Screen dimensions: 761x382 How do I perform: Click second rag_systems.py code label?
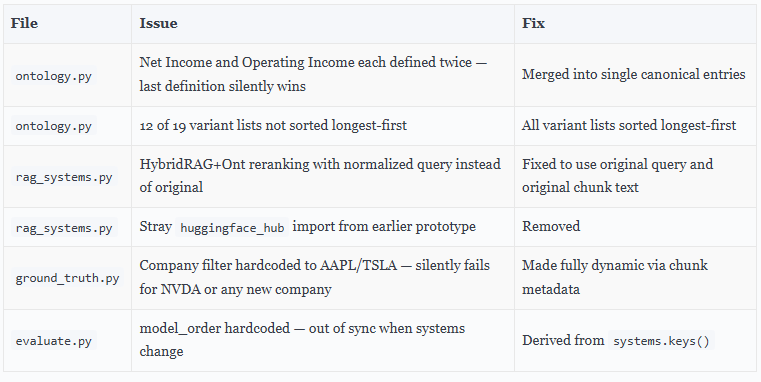point(64,228)
